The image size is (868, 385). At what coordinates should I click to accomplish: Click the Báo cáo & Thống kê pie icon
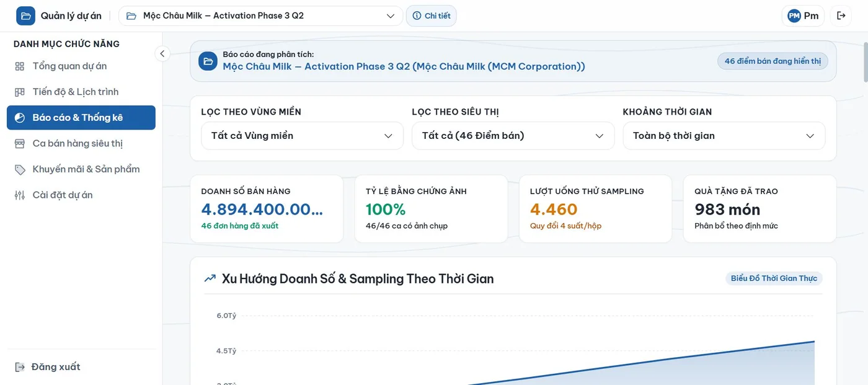[20, 118]
